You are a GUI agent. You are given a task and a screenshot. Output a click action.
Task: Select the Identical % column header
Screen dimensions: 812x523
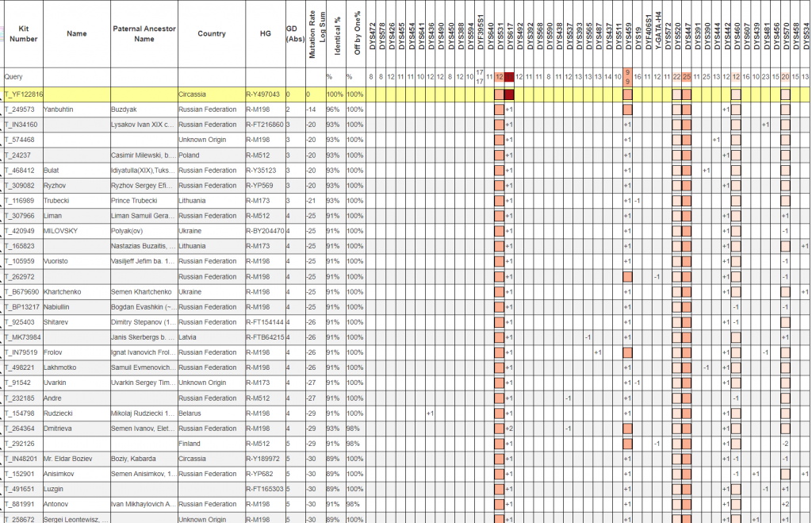tap(336, 34)
